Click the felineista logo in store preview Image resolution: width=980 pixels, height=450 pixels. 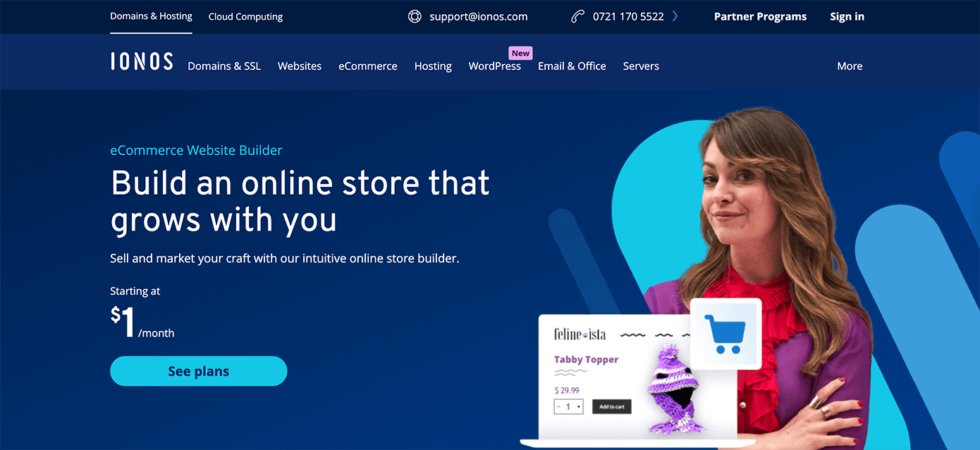[580, 334]
